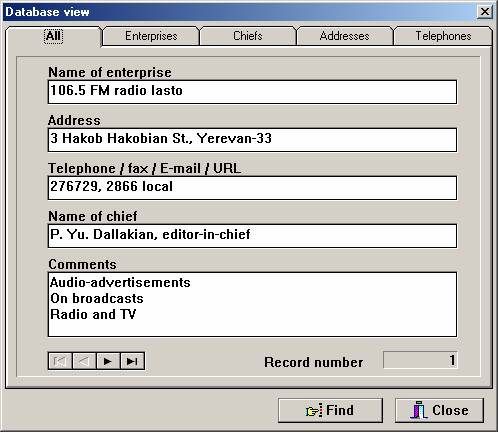Jump to the last record
Viewport: 498px width, 432px height.
pyautogui.click(x=132, y=361)
